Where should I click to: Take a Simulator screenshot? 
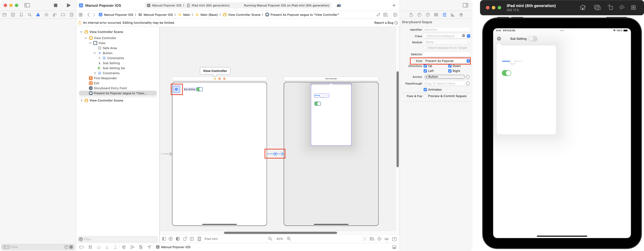coord(597,8)
